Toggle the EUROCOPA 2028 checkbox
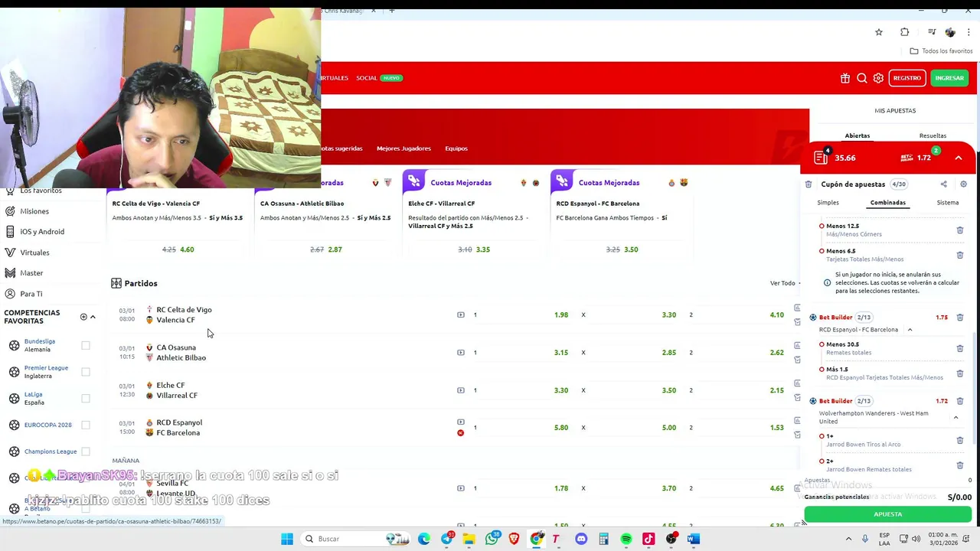This screenshot has height=551, width=980. click(x=86, y=425)
